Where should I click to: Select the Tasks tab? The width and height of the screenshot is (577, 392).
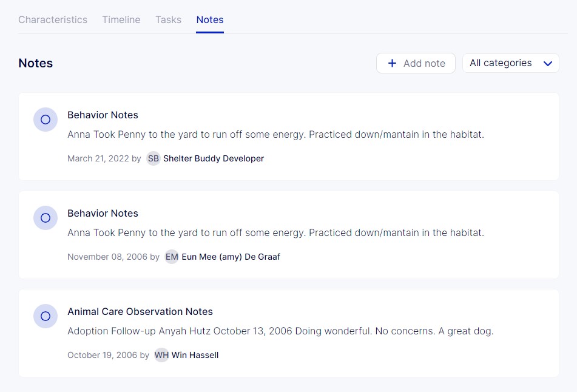click(x=168, y=19)
